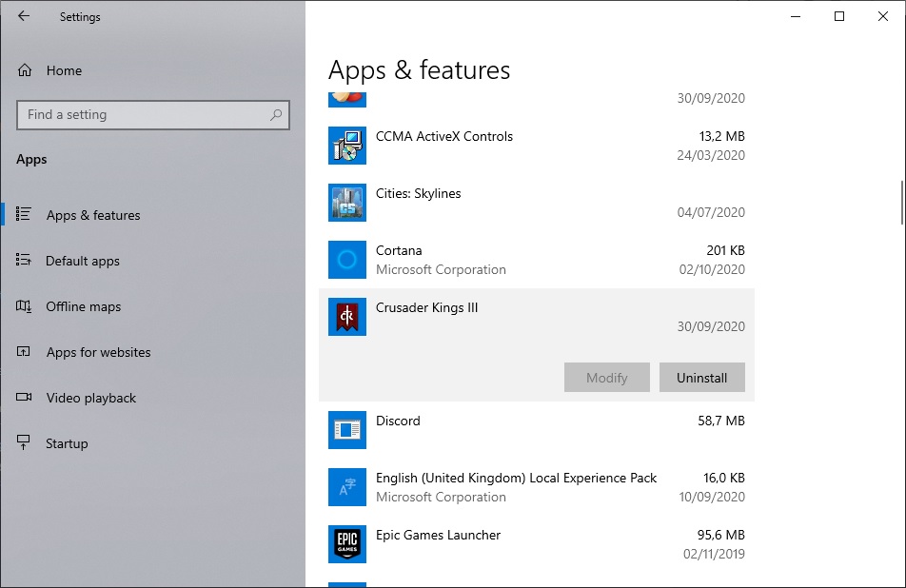Click the vertical scrollbar of apps list
The image size is (906, 588).
click(x=900, y=201)
